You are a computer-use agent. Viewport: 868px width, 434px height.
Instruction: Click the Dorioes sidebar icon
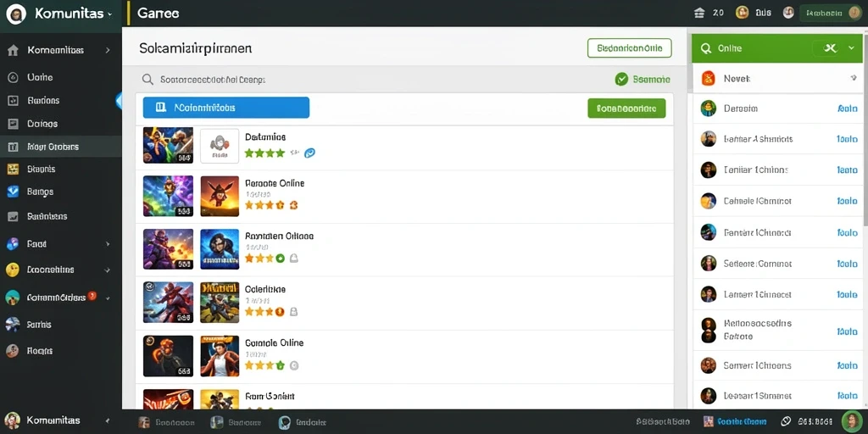coord(13,124)
